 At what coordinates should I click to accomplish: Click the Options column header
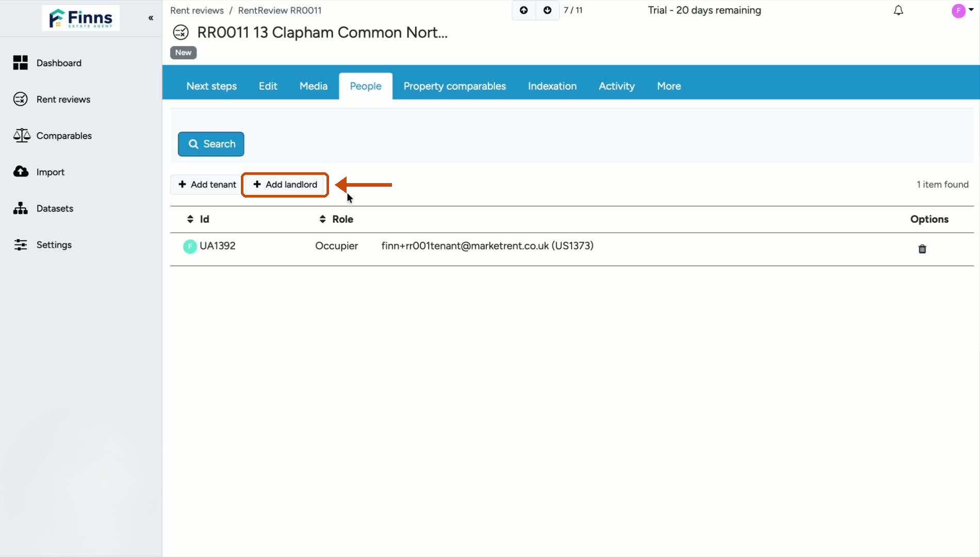[929, 219]
